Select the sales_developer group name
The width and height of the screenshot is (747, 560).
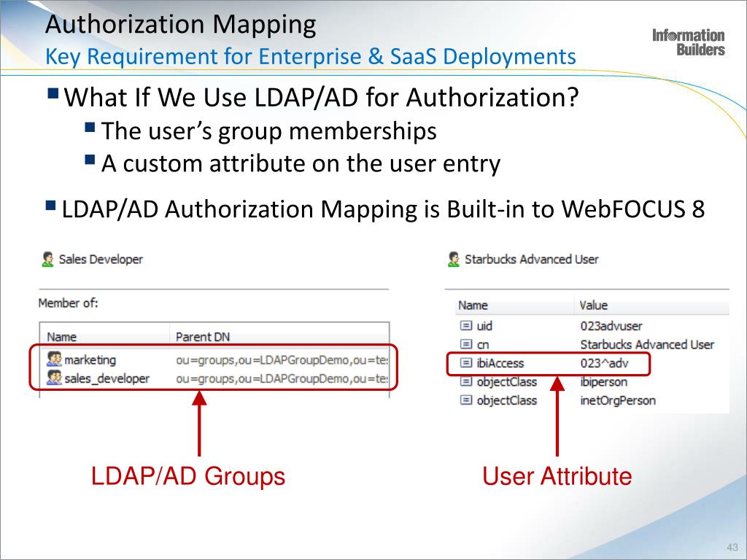[107, 378]
